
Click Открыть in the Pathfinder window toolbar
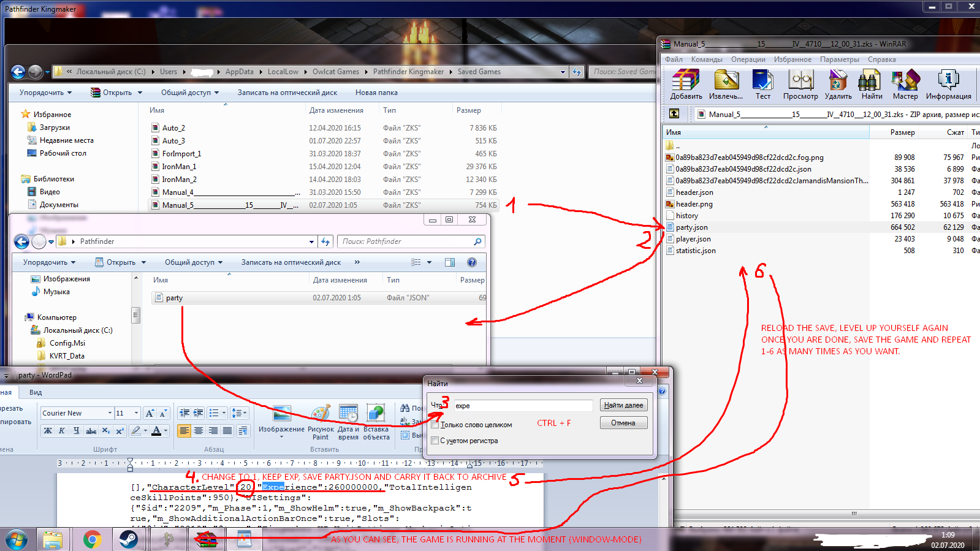point(120,262)
